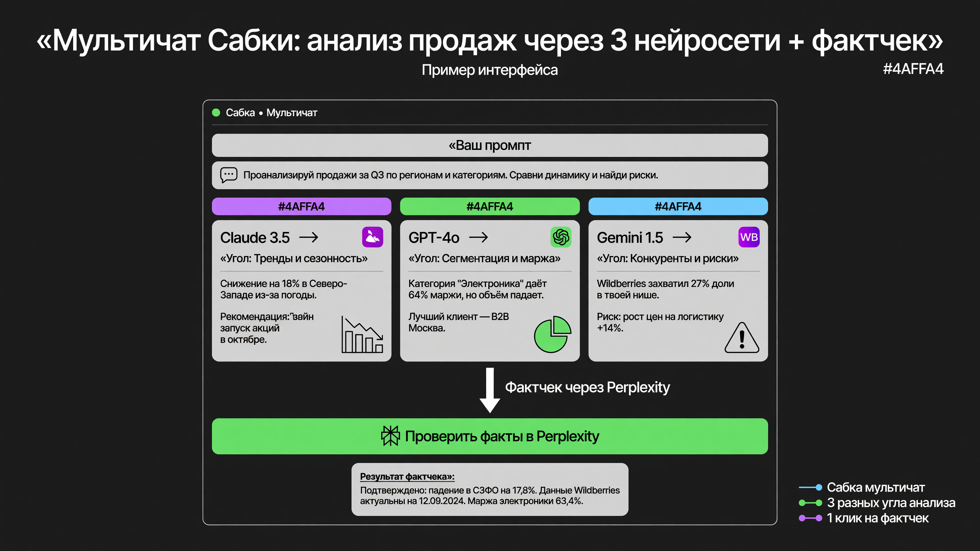Click the Claude 3.5 purple logo icon
980x551 pixels.
372,237
